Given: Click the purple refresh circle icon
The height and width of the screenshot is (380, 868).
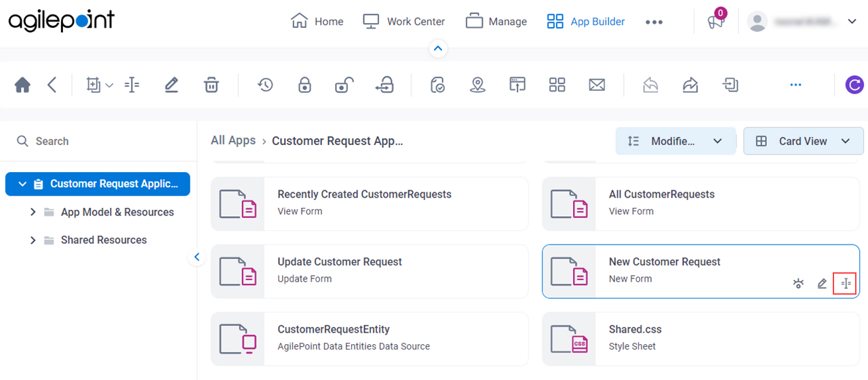Looking at the screenshot, I should click(x=854, y=85).
